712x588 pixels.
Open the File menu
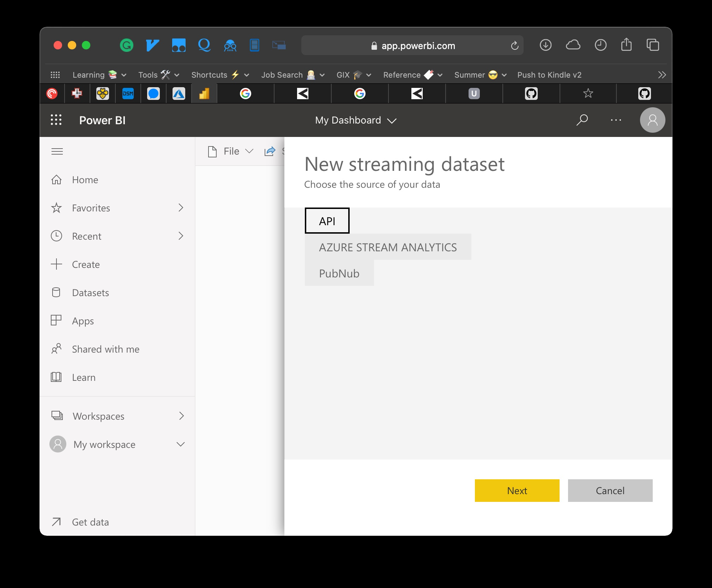coord(231,151)
